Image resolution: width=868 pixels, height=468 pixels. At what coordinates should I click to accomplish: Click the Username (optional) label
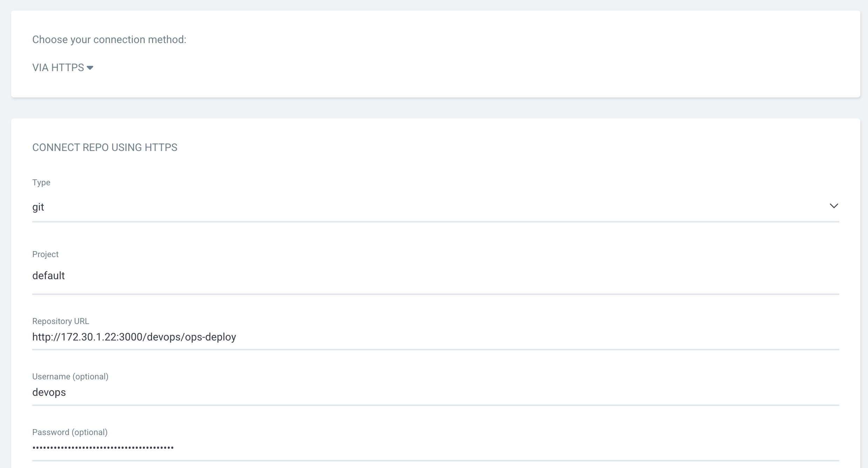(70, 377)
